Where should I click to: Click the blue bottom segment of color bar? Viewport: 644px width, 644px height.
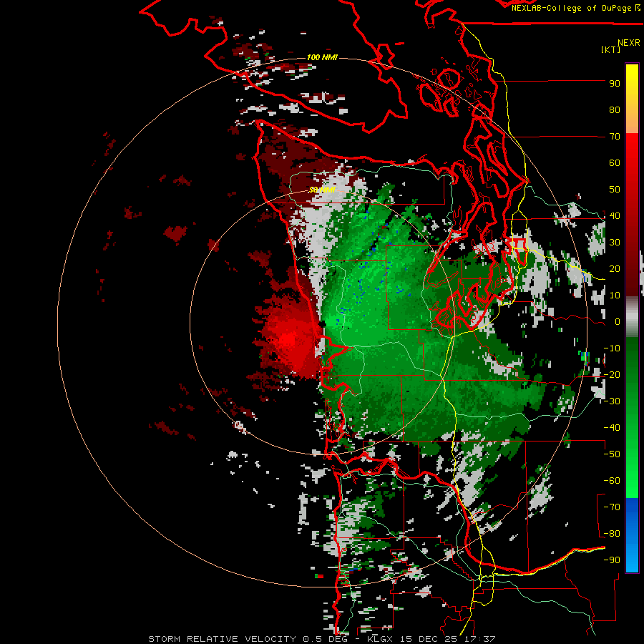(632, 535)
